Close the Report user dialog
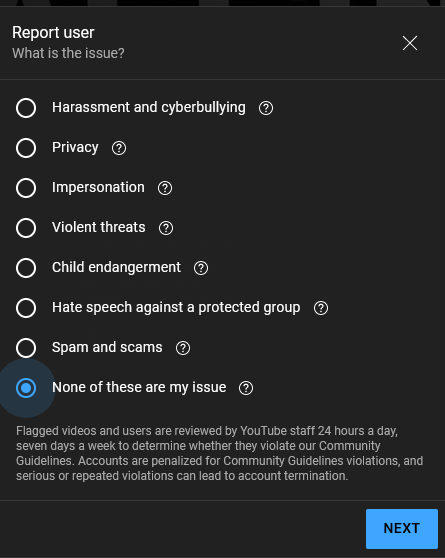Viewport: 445px width, 558px height. (x=410, y=43)
